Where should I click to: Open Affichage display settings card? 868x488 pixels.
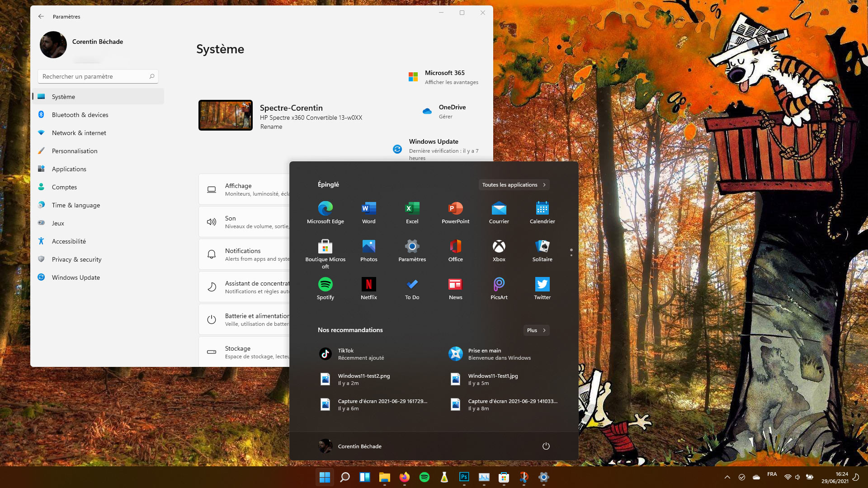click(x=244, y=189)
